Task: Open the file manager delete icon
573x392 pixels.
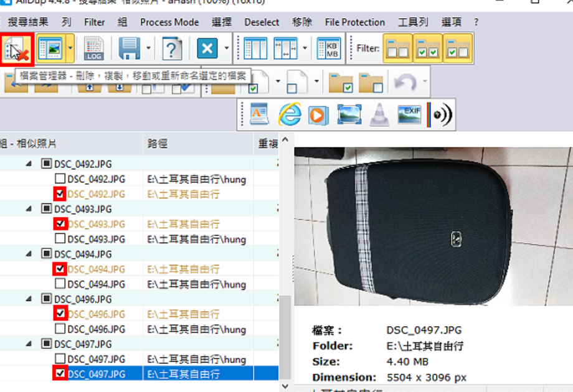Action: (x=17, y=49)
